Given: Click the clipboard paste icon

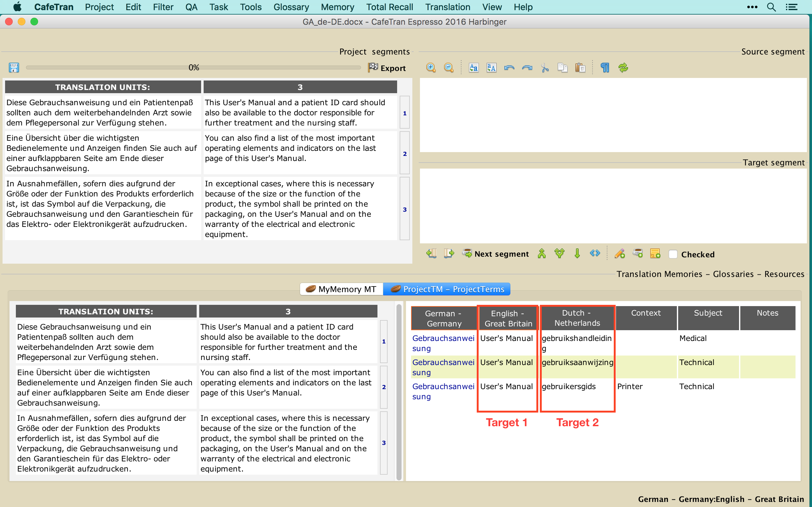Looking at the screenshot, I should tap(580, 68).
